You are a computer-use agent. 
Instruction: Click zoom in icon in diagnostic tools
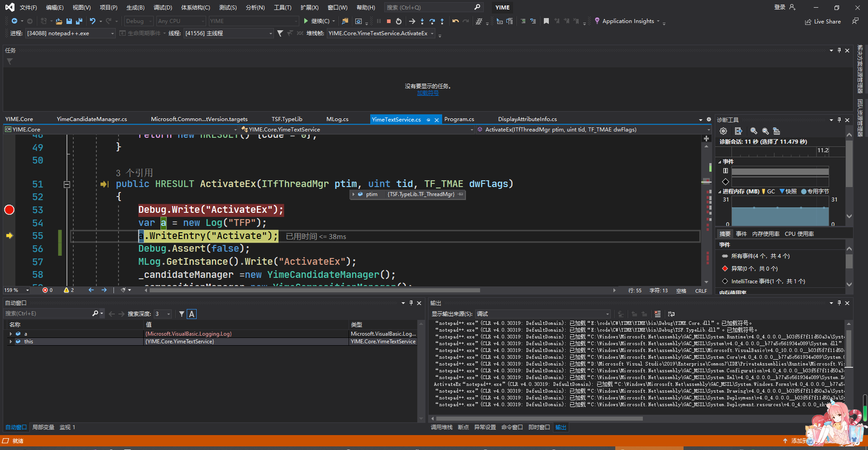tap(754, 131)
